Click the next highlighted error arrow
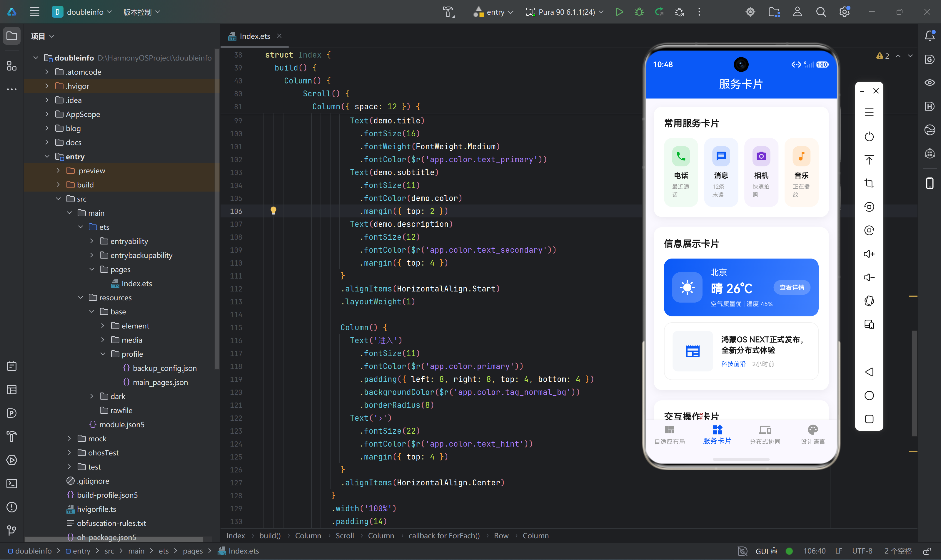Image resolution: width=941 pixels, height=560 pixels. tap(910, 56)
